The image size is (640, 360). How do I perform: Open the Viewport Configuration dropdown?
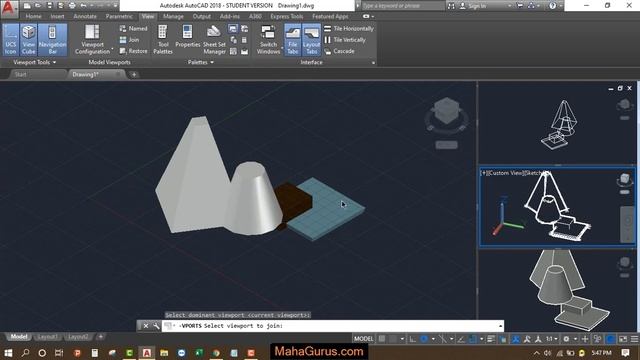click(x=92, y=40)
